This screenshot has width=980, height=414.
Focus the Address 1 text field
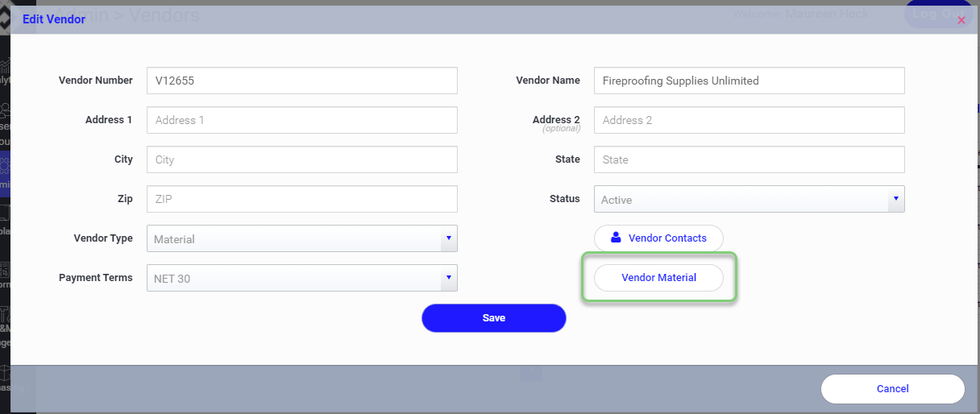[302, 120]
